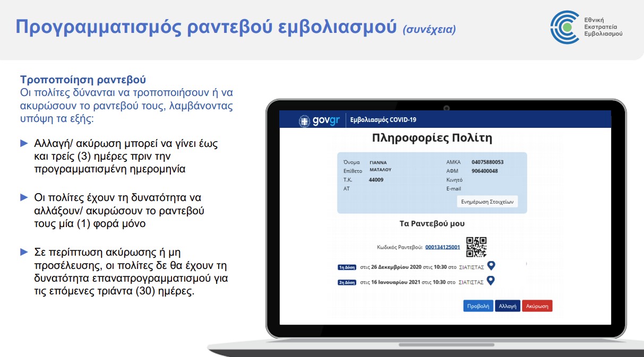The width and height of the screenshot is (644, 357).
Task: Click the QR code for the appointment
Action: (x=476, y=247)
